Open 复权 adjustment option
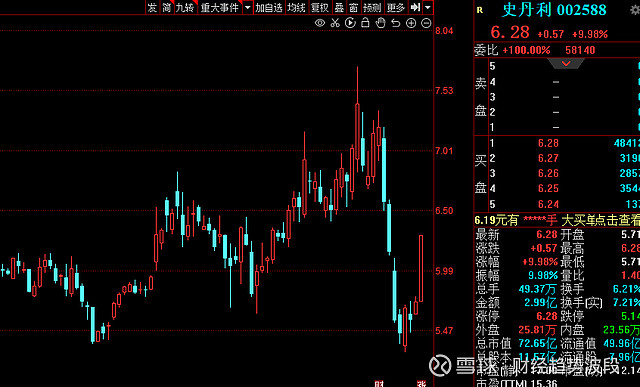640x387 pixels. point(320,7)
